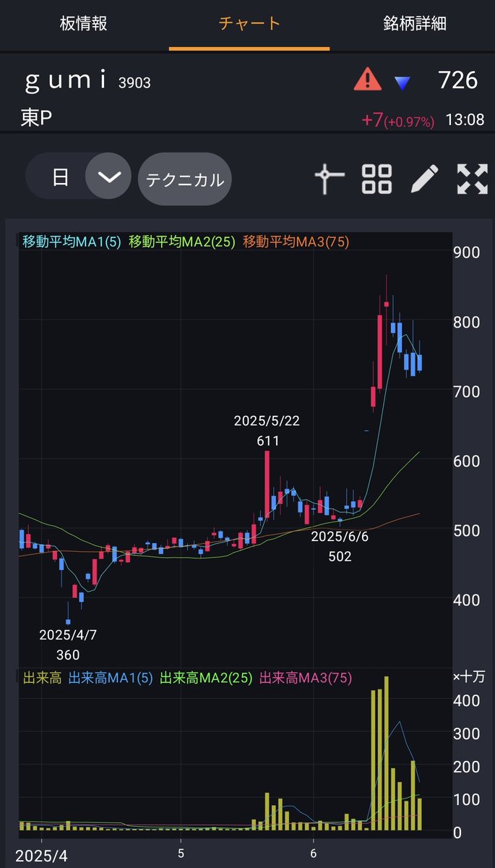Viewport: 495px width, 868px height.
Task: Tap the 移動平均MA2(25) legend label
Action: 182,242
